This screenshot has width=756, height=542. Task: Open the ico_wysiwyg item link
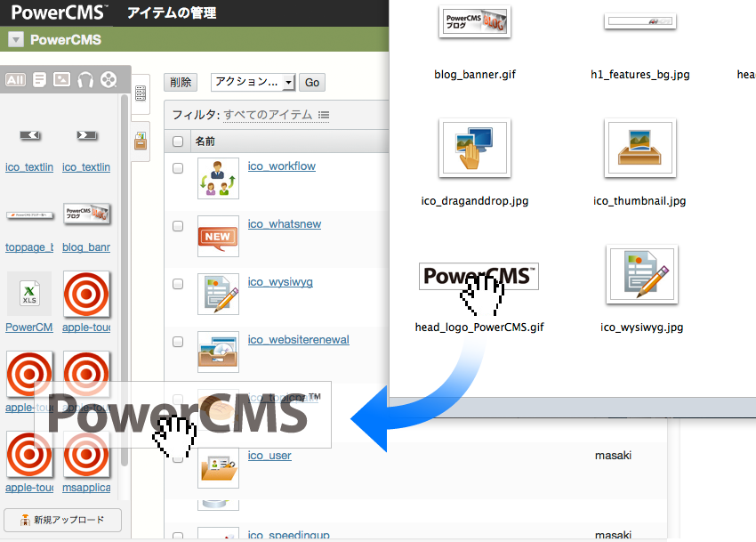(x=280, y=282)
